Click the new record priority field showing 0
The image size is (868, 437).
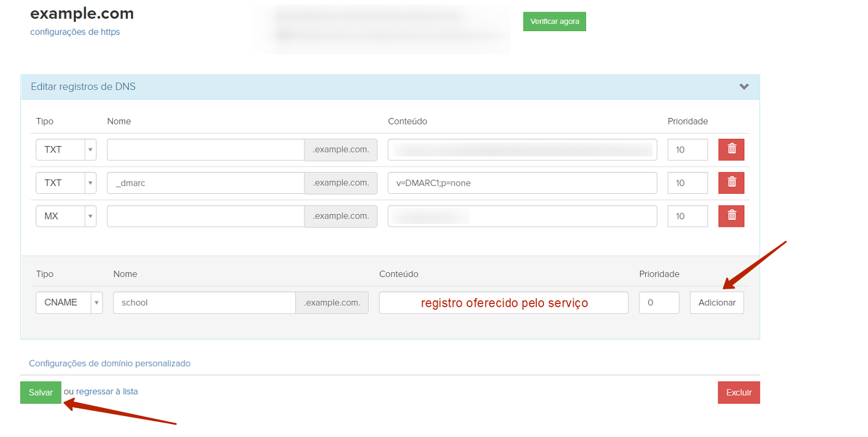tap(658, 302)
